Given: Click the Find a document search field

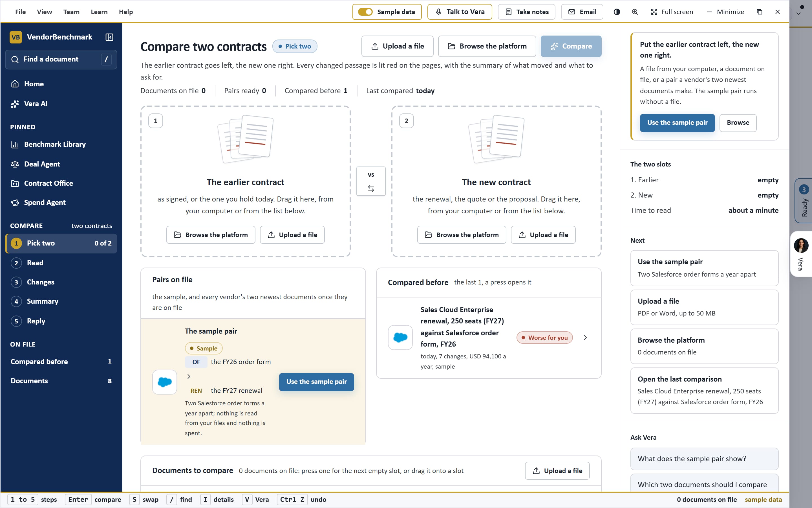Looking at the screenshot, I should (x=61, y=59).
